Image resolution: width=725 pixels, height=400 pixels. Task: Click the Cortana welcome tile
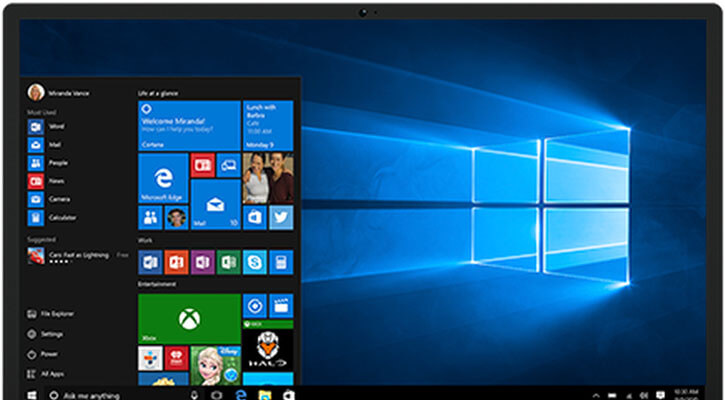189,125
